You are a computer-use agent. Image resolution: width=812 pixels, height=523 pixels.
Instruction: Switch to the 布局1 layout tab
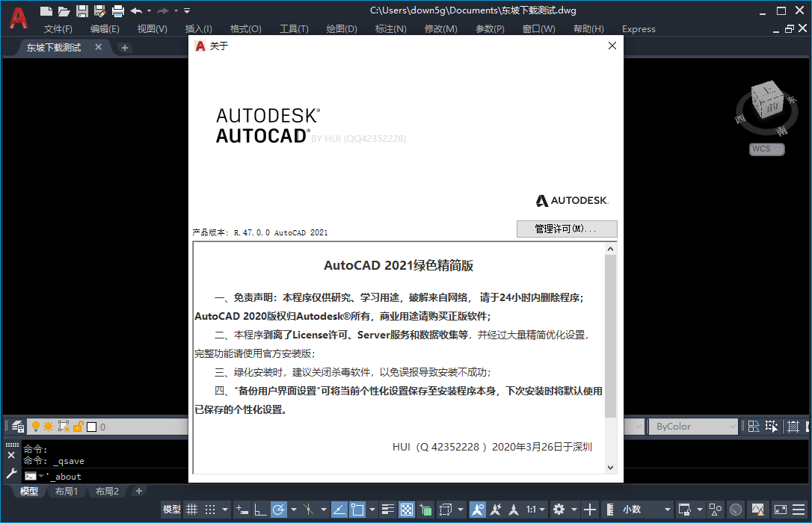coord(67,491)
